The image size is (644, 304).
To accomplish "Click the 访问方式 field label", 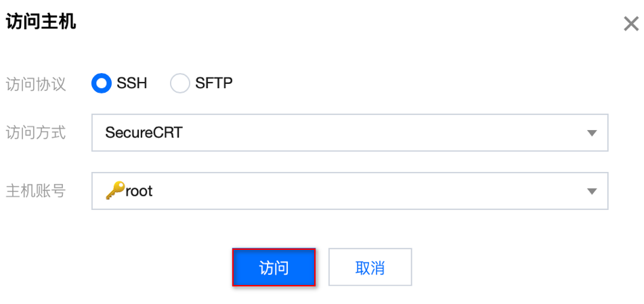I will coord(36,133).
